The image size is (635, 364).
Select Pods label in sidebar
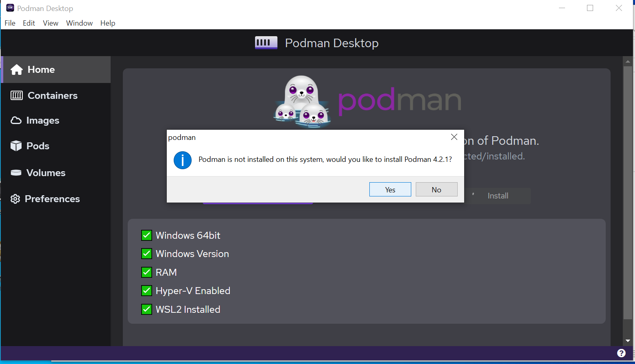point(38,146)
